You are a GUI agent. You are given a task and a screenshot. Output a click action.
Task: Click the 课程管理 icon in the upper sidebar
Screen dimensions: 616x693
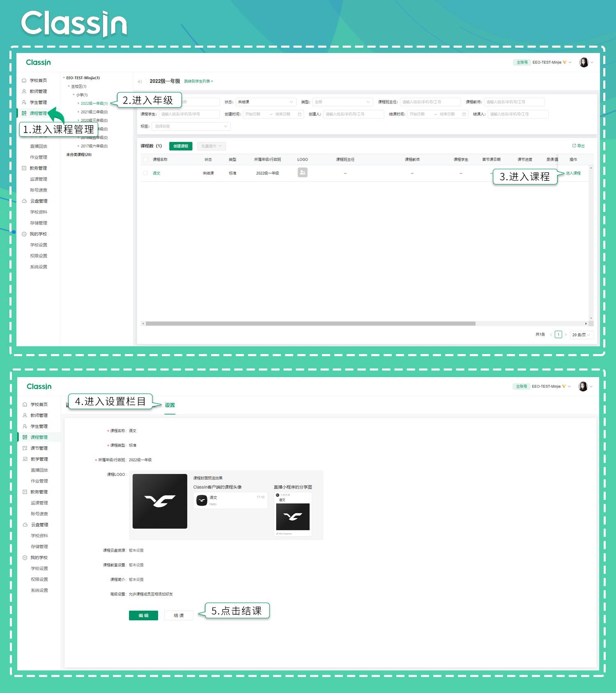(x=24, y=113)
